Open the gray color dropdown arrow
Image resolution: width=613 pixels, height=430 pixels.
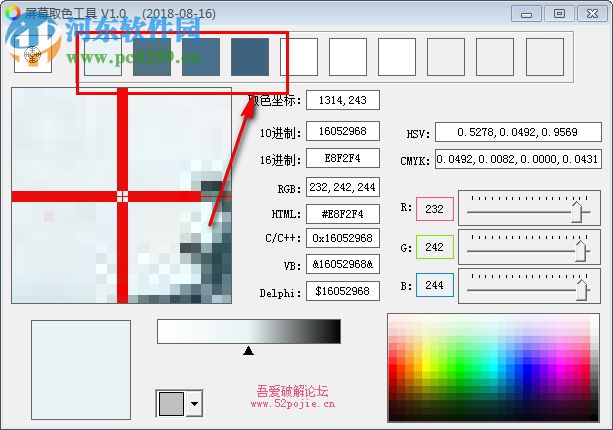[194, 403]
